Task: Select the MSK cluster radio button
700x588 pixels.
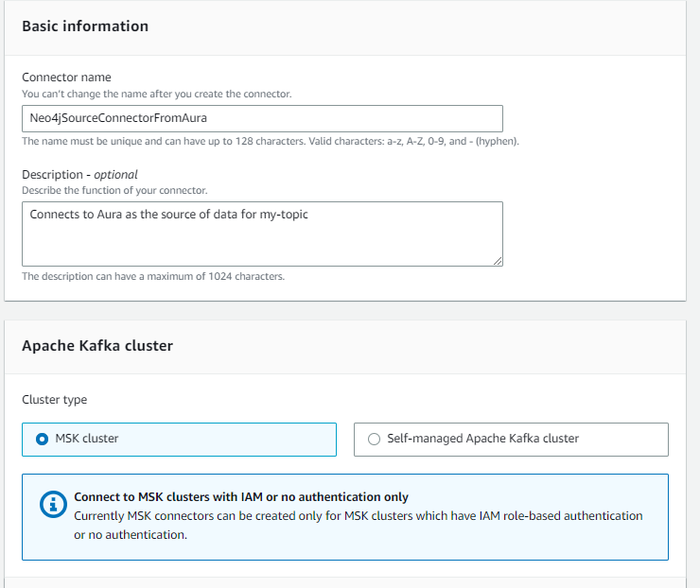Action: coord(42,439)
